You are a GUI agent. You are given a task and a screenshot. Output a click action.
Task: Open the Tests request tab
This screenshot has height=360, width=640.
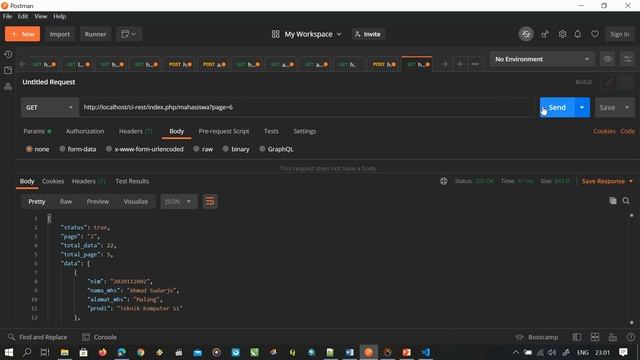(271, 131)
